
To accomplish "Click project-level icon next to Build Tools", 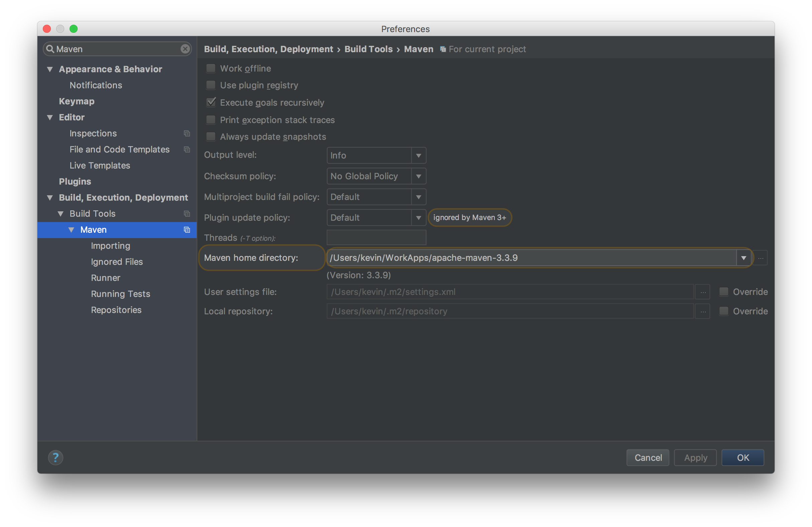I will [x=187, y=214].
